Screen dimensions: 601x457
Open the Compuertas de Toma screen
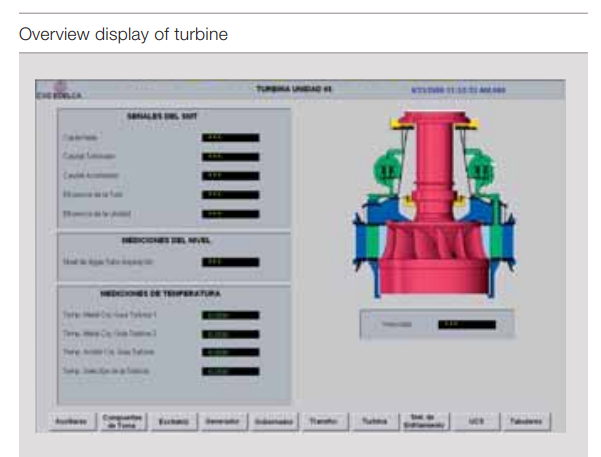pyautogui.click(x=123, y=422)
